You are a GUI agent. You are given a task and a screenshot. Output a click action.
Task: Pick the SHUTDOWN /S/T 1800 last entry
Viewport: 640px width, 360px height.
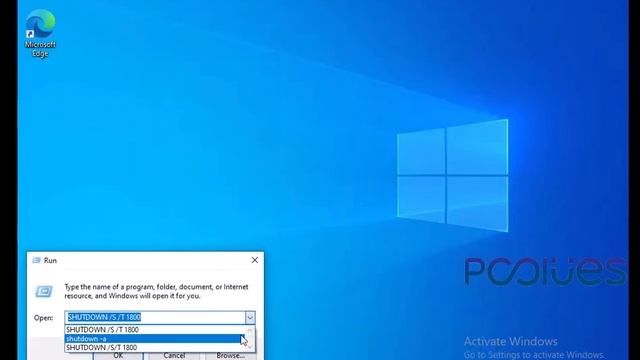155,347
